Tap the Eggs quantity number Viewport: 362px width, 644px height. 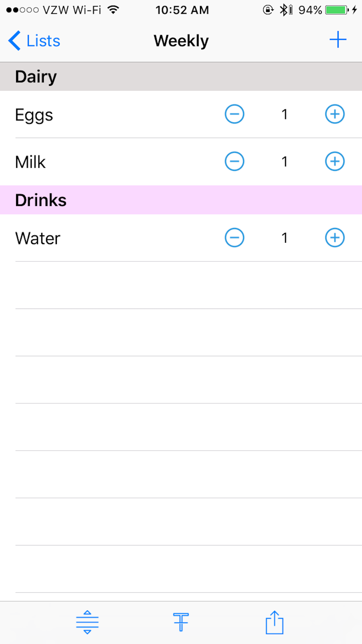[x=285, y=114]
